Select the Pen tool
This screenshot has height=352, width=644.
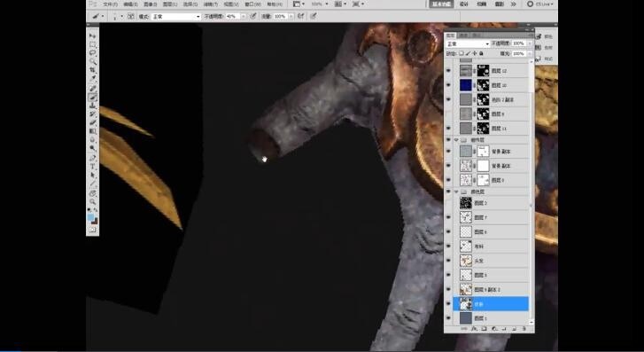click(x=92, y=159)
